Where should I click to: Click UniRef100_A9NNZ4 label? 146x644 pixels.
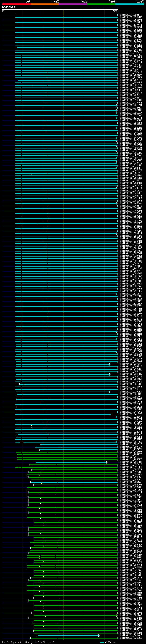[x=131, y=419]
